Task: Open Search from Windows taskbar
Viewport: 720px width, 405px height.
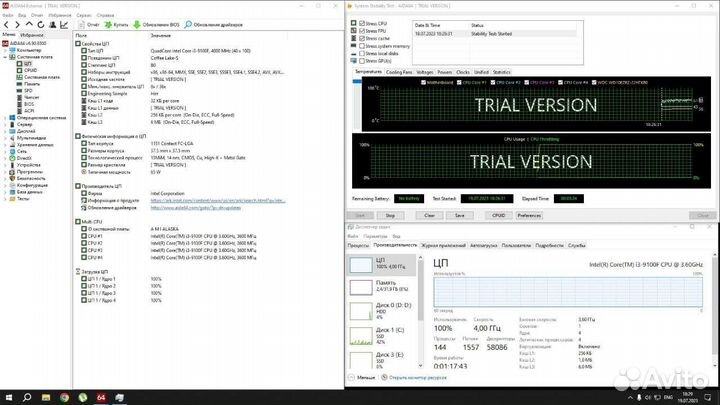Action: click(x=27, y=398)
